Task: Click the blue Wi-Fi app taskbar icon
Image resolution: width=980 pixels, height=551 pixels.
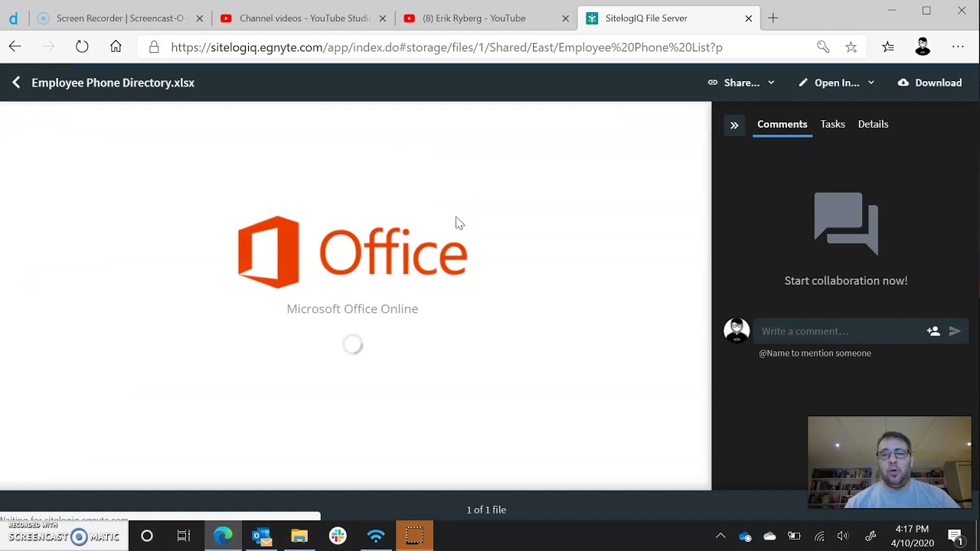Action: (376, 536)
